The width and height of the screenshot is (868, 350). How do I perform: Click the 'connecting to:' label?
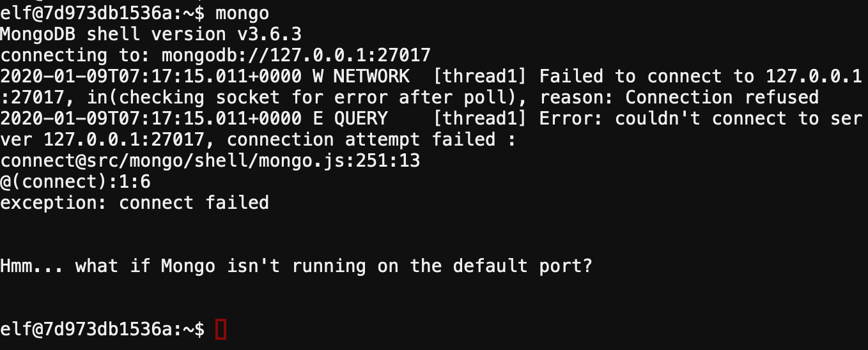click(75, 55)
